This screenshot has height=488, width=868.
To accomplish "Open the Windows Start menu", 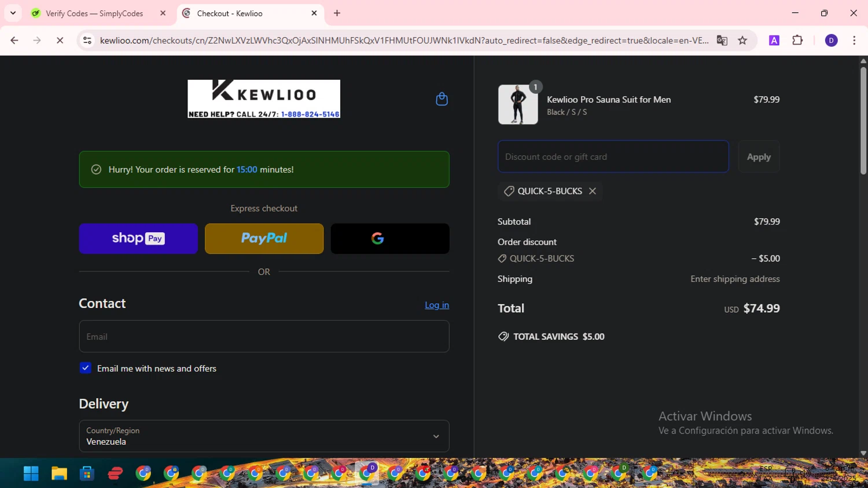I will tap(31, 474).
